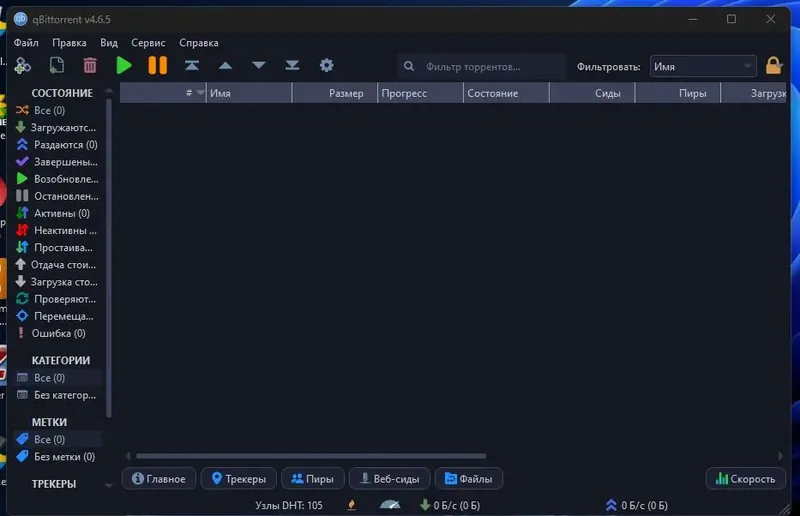Click the move down in queue arrow

point(259,65)
